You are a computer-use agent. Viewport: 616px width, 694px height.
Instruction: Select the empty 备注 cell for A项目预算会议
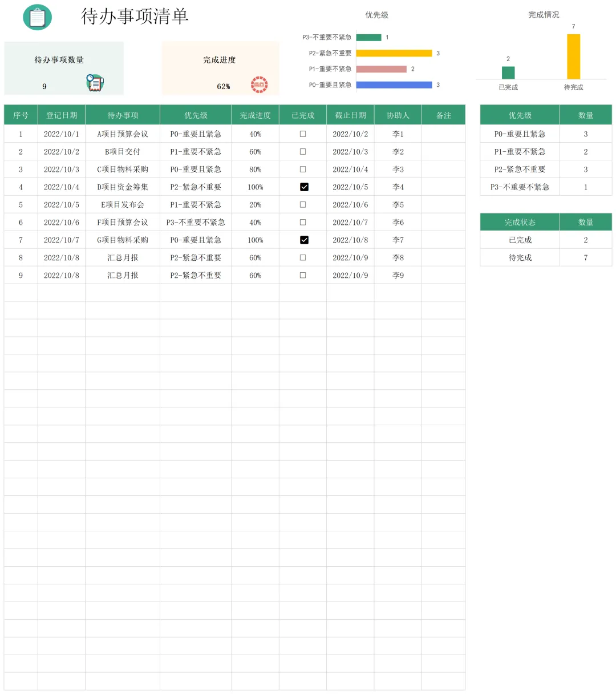(444, 134)
